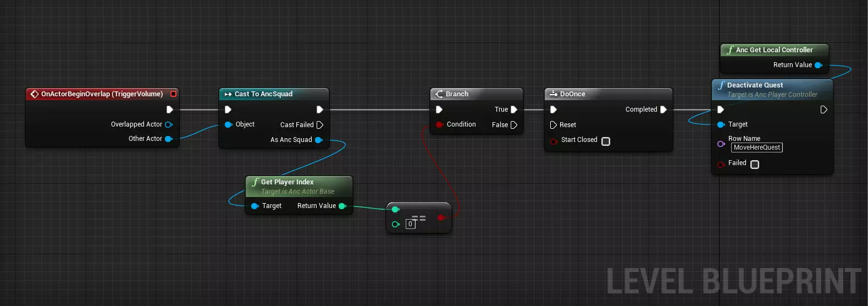Click the Start Closed boolean pin
The width and height of the screenshot is (868, 306).
[x=554, y=141]
